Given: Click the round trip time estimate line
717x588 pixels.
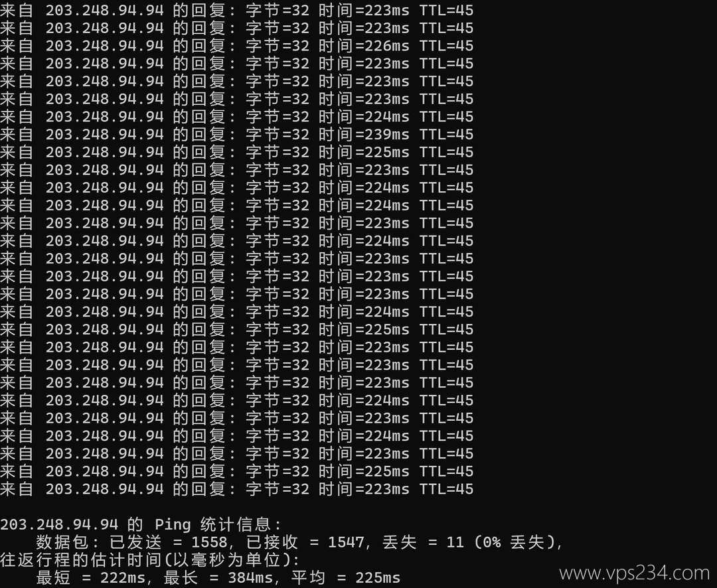Looking at the screenshot, I should [x=150, y=560].
